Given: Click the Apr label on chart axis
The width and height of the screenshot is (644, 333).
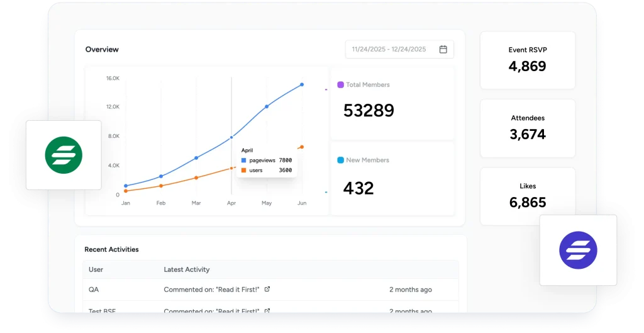Looking at the screenshot, I should coord(231,203).
